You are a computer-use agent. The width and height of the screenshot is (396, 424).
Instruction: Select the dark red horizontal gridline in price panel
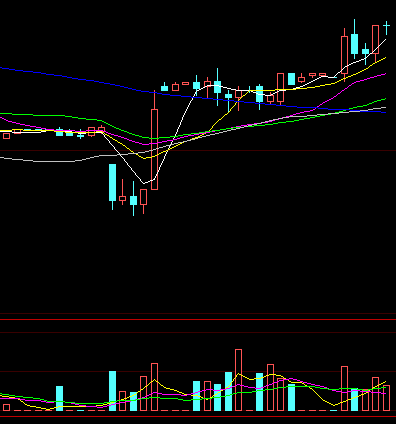[198, 151]
